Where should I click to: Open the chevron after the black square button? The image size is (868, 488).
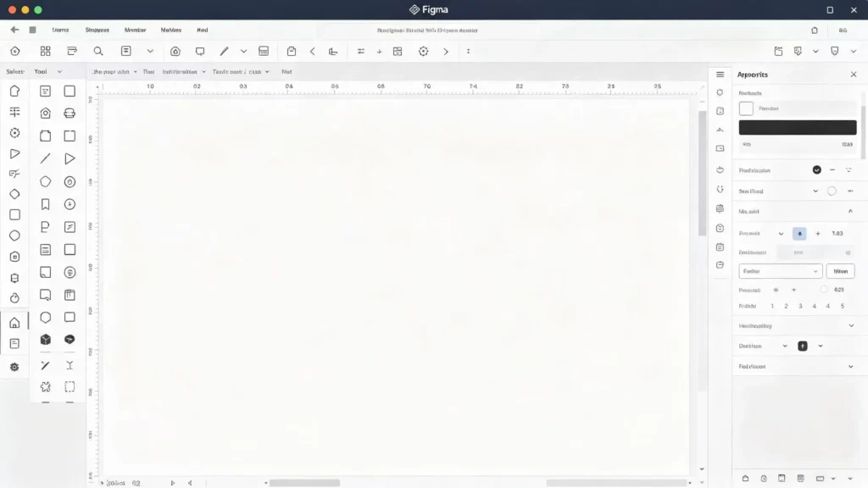pyautogui.click(x=821, y=346)
